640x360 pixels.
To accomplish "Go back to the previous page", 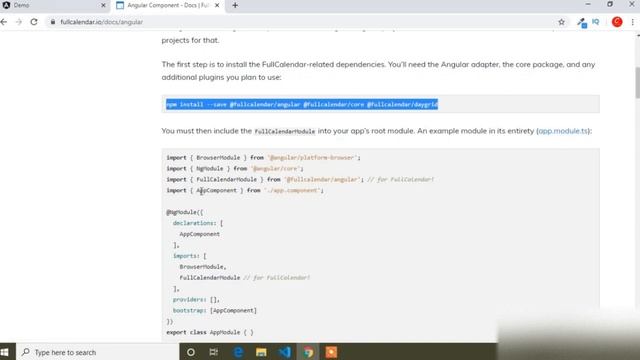I will pyautogui.click(x=4, y=22).
